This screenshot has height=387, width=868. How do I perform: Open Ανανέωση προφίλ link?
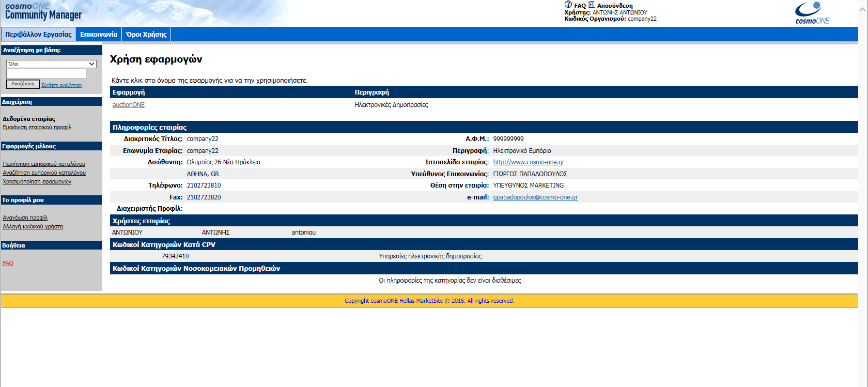(25, 218)
